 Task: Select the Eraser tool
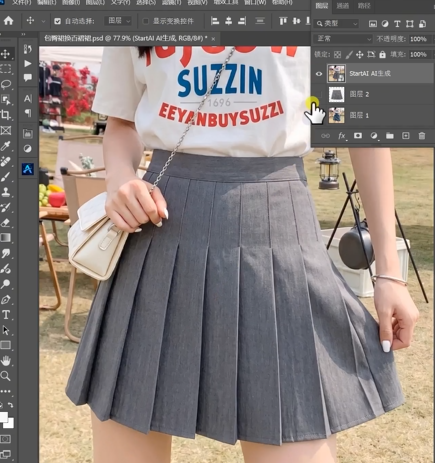tap(6, 222)
